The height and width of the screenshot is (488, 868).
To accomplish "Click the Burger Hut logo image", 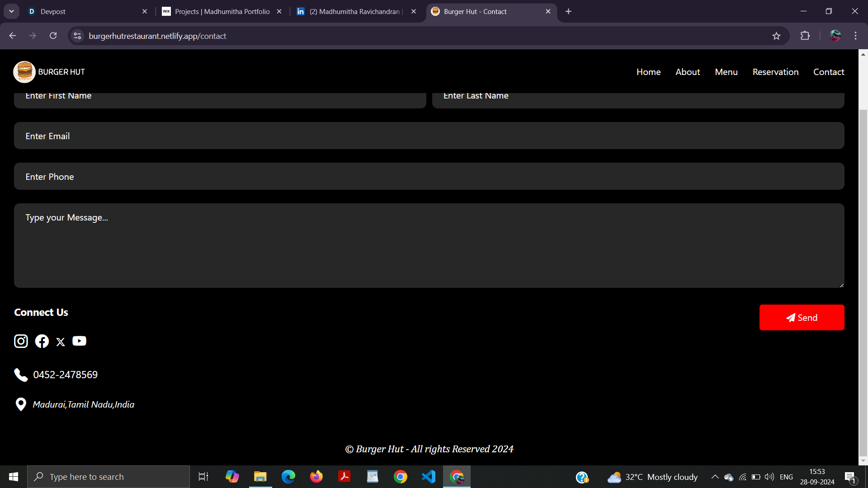I will point(24,72).
